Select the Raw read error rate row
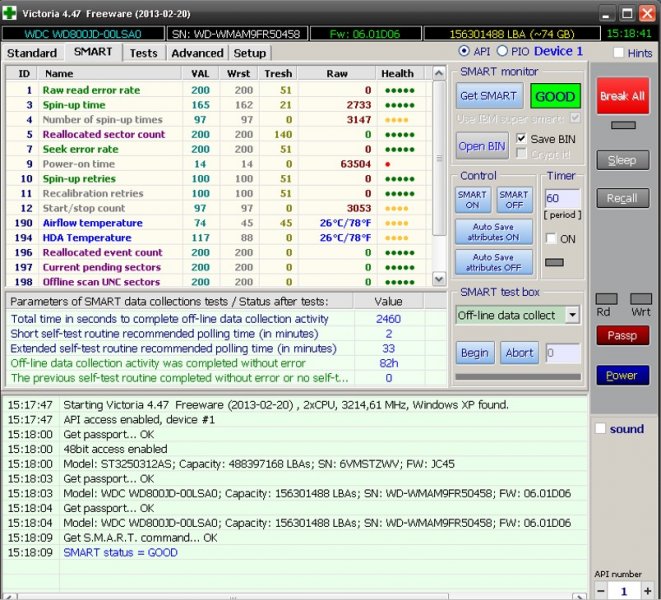The height and width of the screenshot is (600, 661). 219,90
